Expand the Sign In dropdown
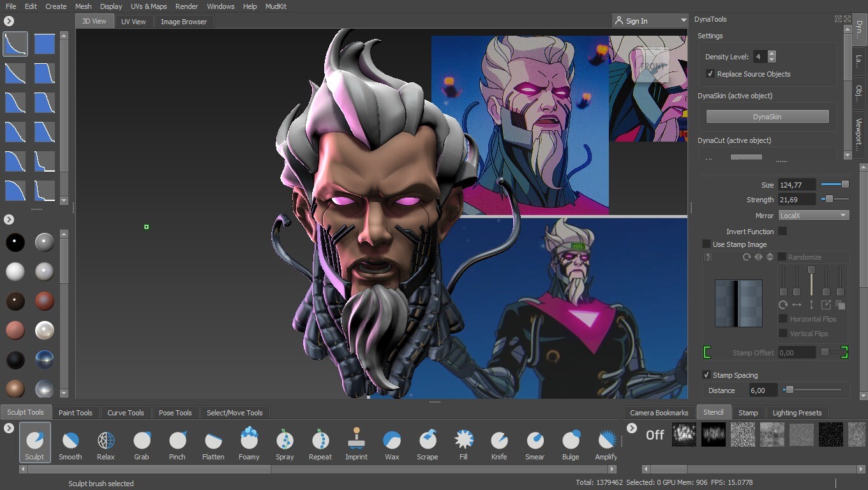Screen dimensions: 868x490 683,21
